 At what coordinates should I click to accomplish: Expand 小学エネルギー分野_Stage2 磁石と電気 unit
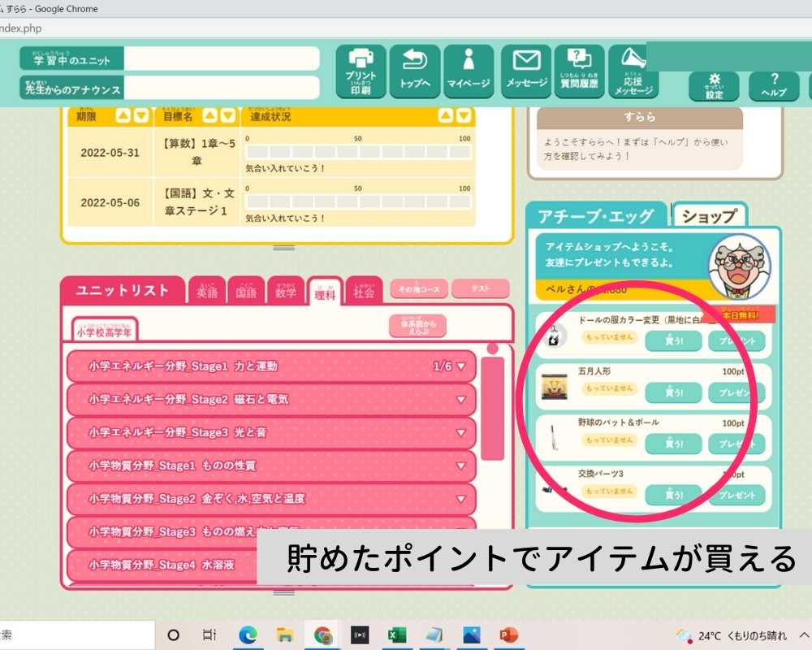(x=271, y=400)
